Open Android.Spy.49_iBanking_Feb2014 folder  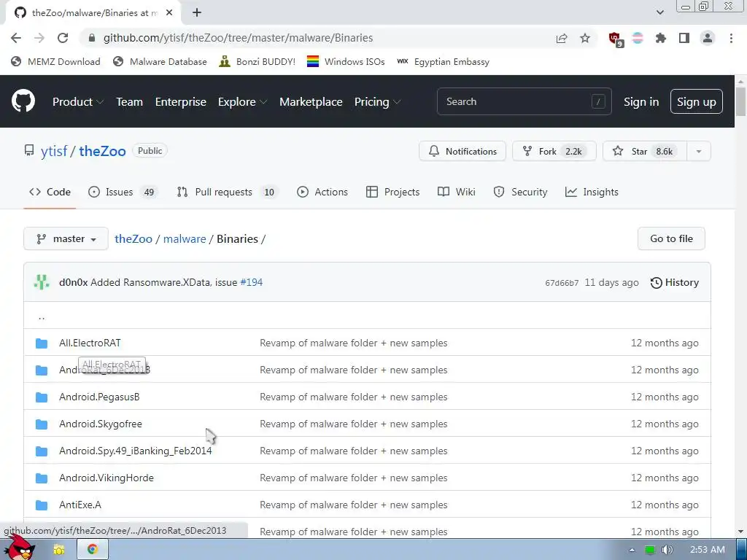[135, 451]
